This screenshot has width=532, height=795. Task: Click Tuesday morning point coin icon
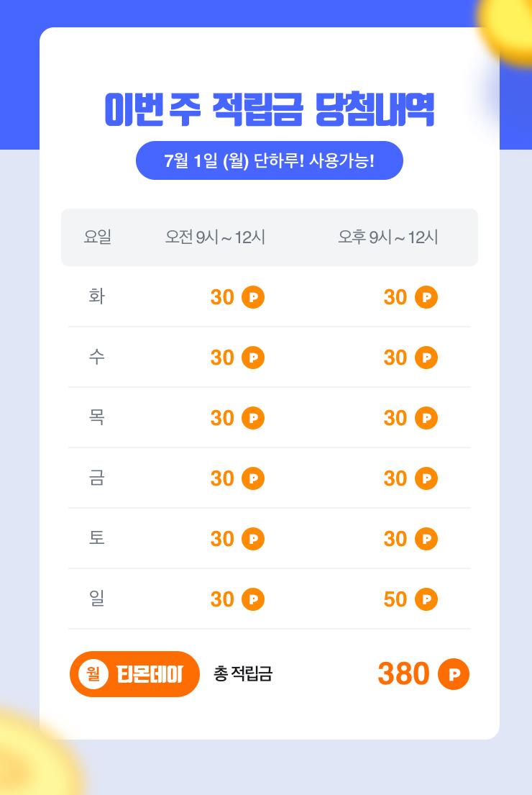(x=253, y=297)
